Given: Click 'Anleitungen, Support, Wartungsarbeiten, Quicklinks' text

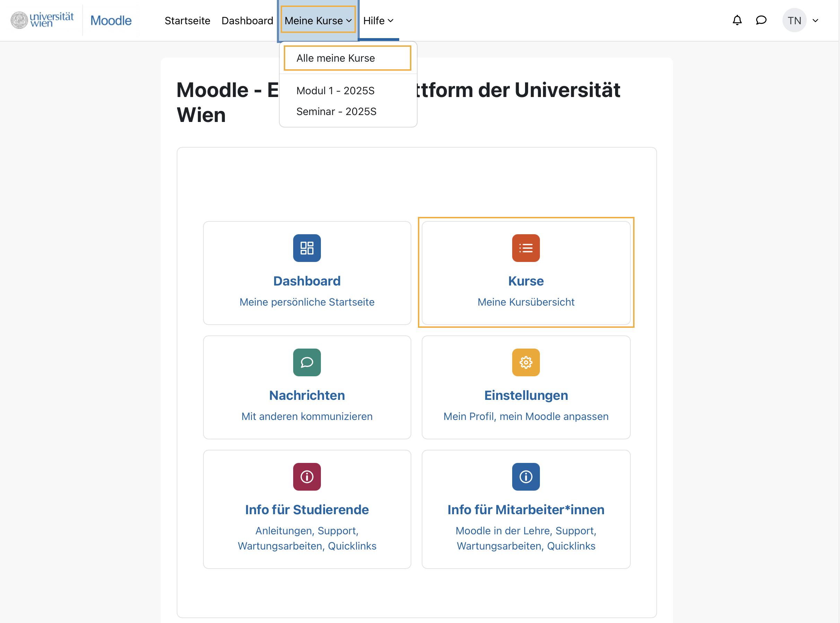Looking at the screenshot, I should 307,538.
